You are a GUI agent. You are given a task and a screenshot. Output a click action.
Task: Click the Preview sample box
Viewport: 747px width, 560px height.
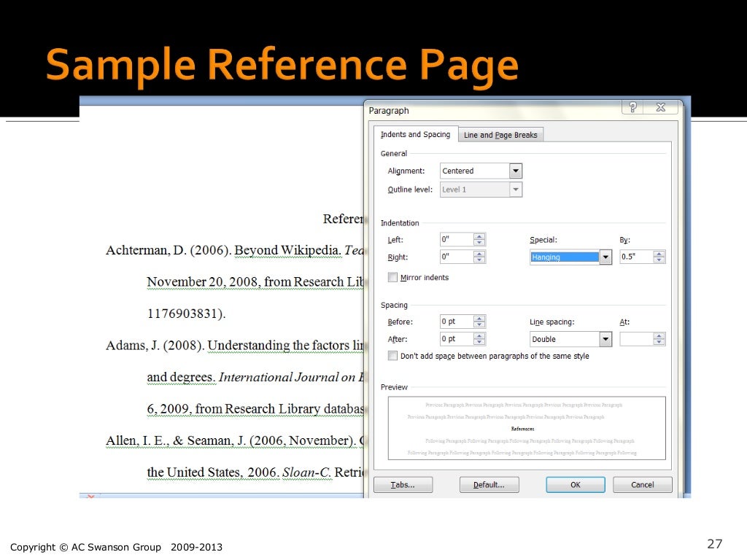[x=527, y=428]
